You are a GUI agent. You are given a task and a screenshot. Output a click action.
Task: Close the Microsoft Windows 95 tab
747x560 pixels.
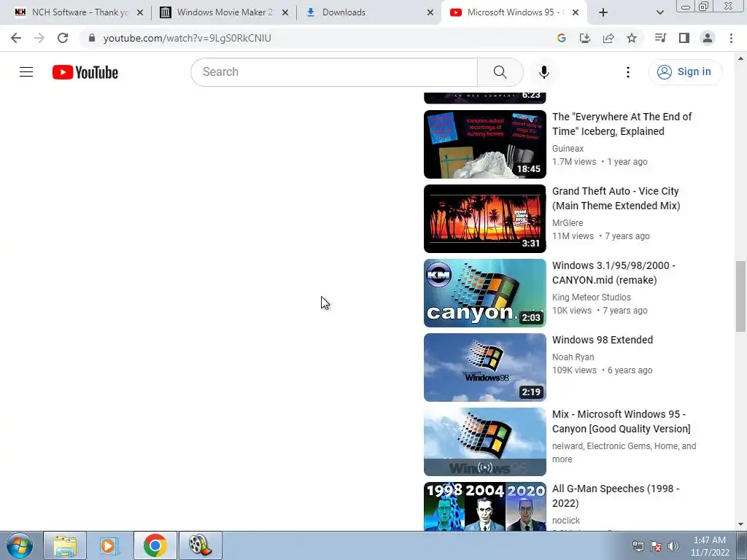(576, 13)
